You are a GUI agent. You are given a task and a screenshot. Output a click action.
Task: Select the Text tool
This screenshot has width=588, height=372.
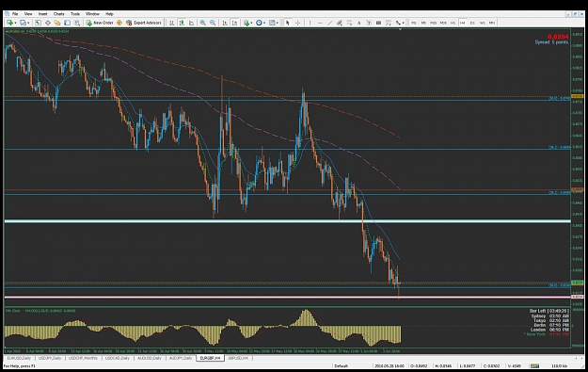pyautogui.click(x=358, y=23)
